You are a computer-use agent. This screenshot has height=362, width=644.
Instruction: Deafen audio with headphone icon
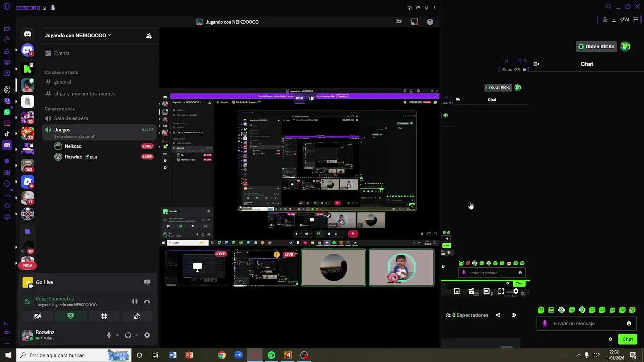coord(128,335)
